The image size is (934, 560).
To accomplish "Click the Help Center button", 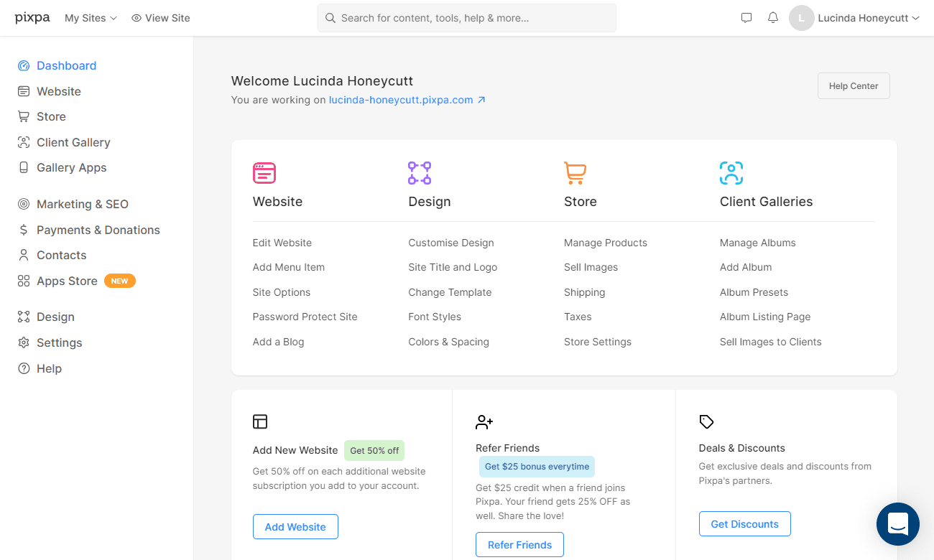I will point(854,86).
